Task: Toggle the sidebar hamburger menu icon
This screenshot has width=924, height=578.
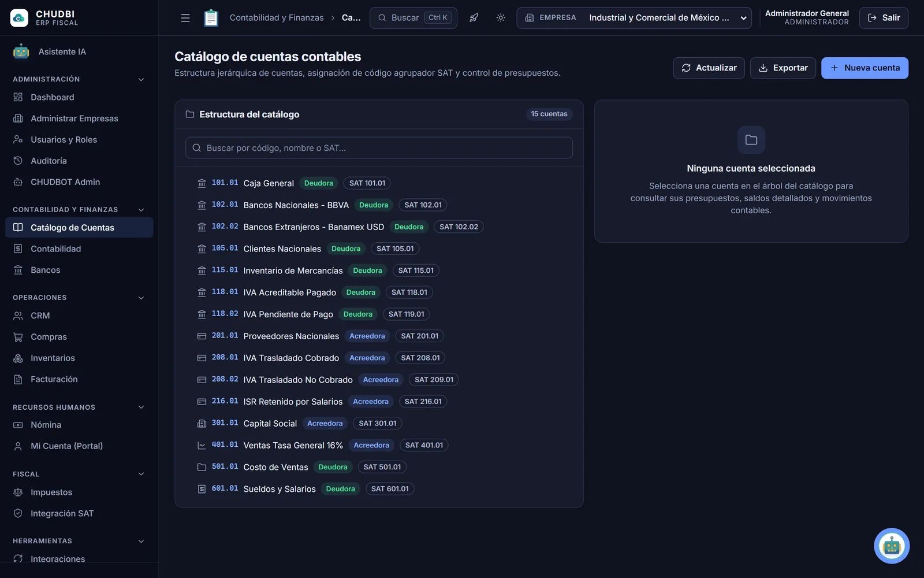Action: tap(185, 18)
